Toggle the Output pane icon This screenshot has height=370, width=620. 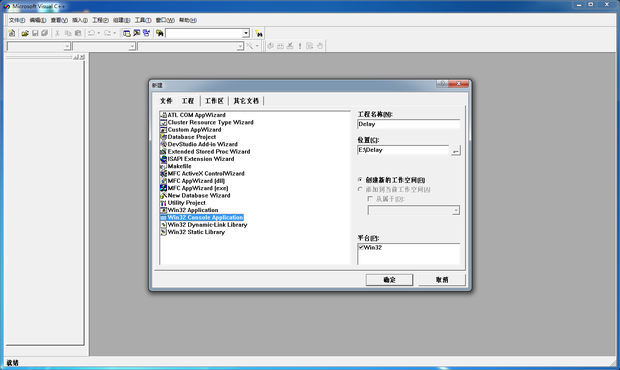click(137, 33)
